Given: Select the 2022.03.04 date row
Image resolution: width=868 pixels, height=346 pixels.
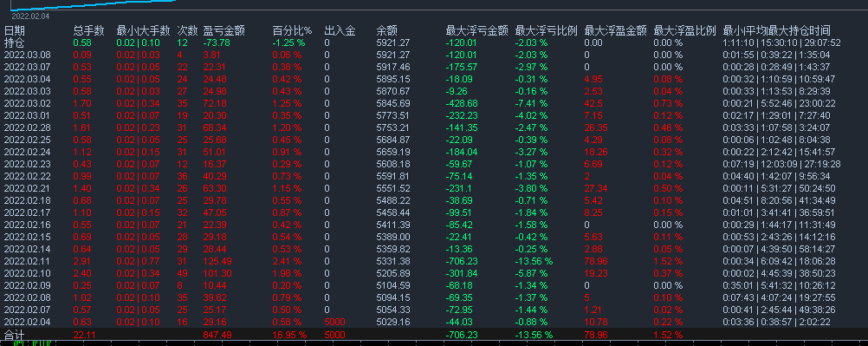Looking at the screenshot, I should tap(27, 79).
